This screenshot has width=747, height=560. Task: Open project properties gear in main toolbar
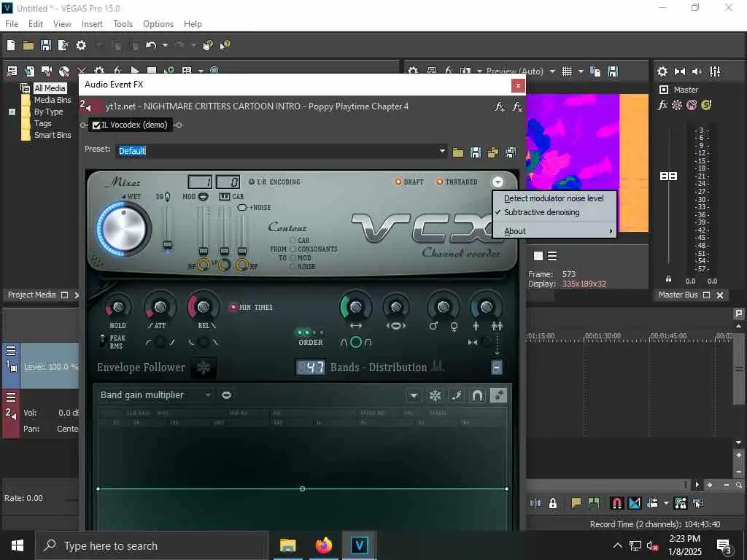click(x=81, y=45)
